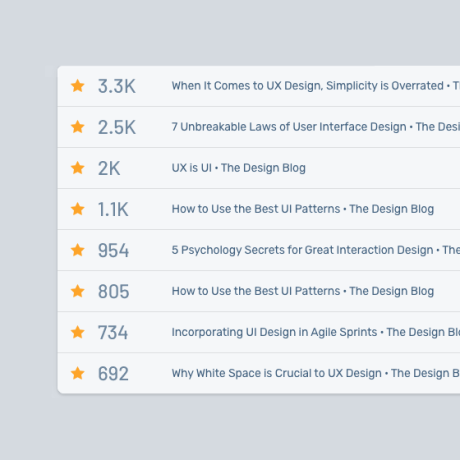The image size is (460, 460).
Task: Open 'UX is UI' article link
Action: click(239, 168)
